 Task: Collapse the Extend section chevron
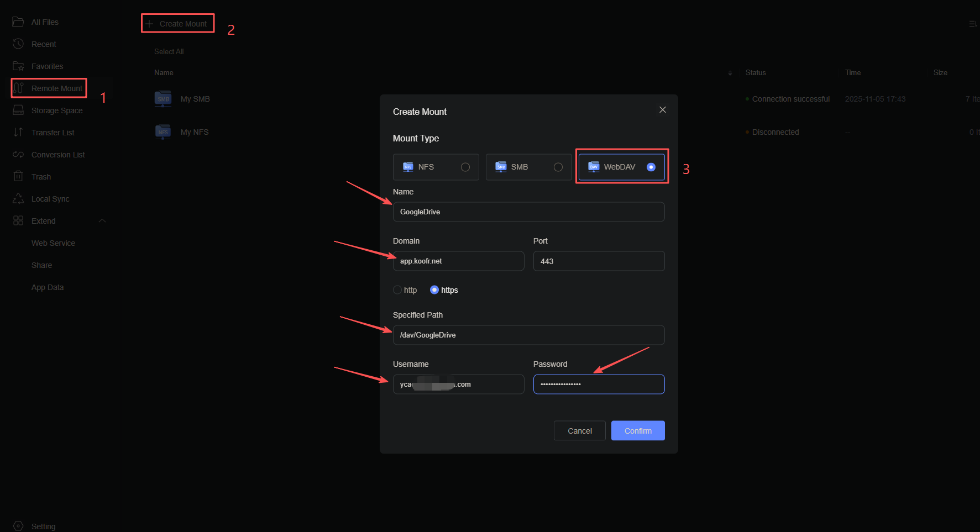pos(102,221)
